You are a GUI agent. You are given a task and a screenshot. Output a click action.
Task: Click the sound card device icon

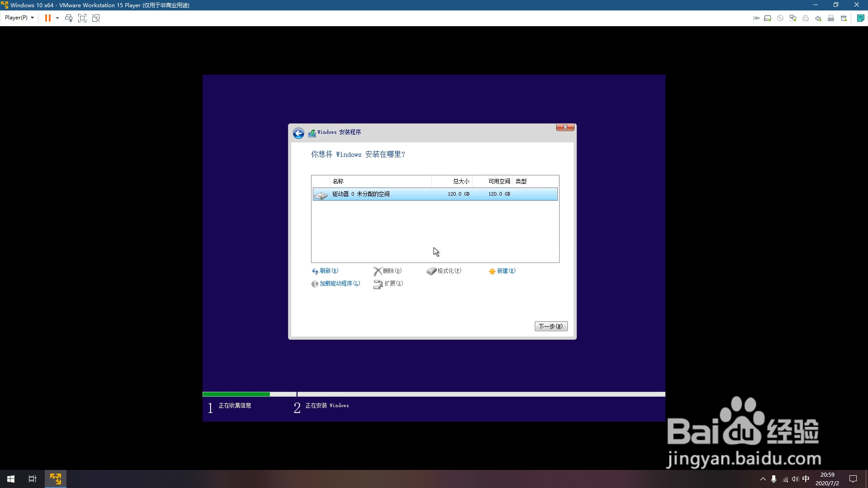[818, 18]
